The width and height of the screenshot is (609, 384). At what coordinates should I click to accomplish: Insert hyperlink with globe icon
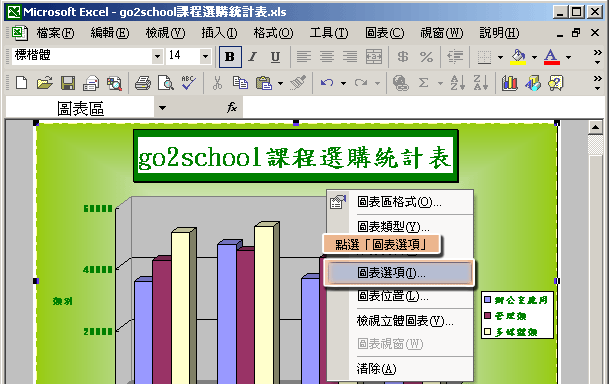pos(400,83)
